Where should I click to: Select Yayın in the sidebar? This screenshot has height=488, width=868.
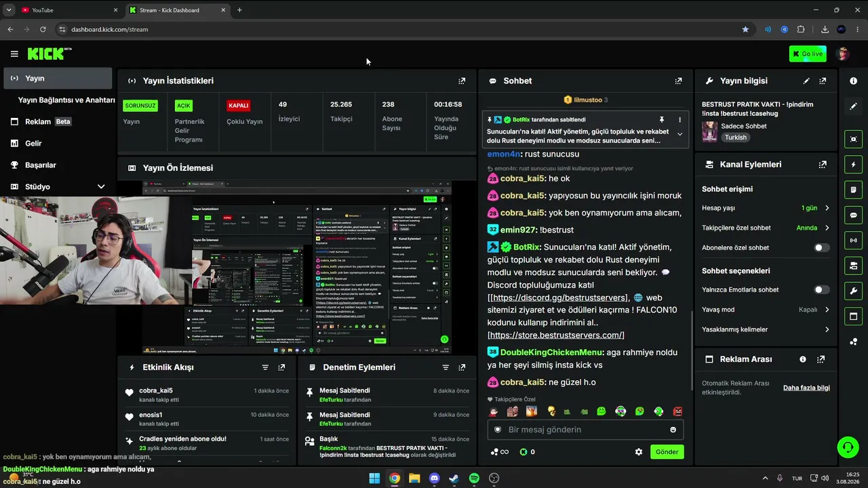[x=58, y=79]
